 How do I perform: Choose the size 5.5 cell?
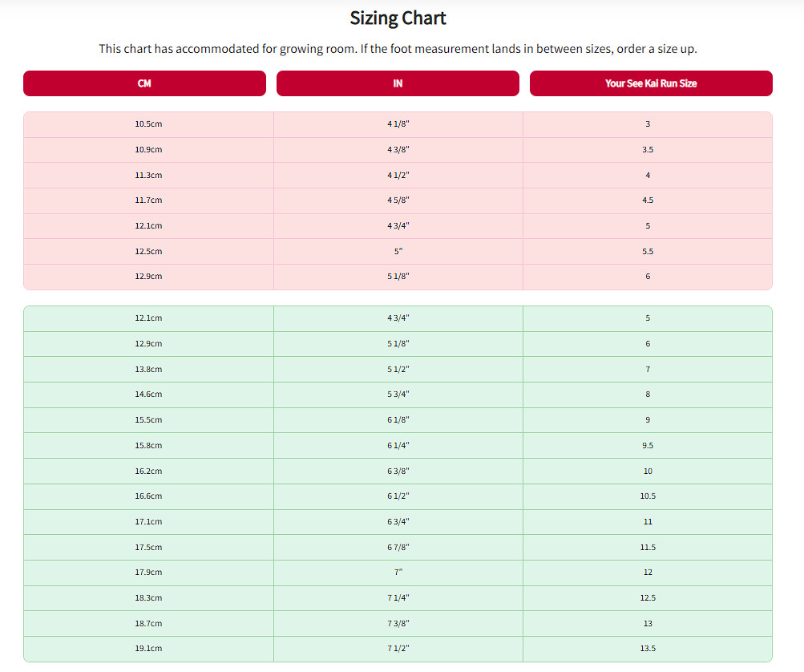click(x=648, y=251)
